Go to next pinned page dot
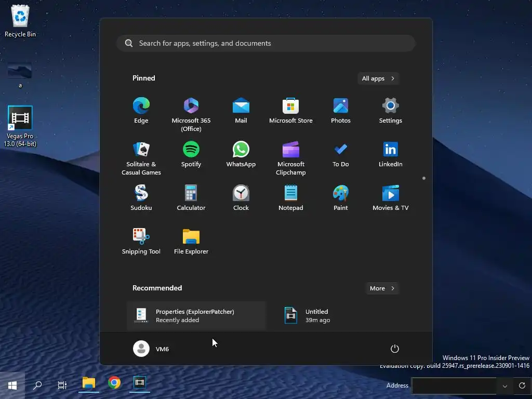 [x=424, y=178]
